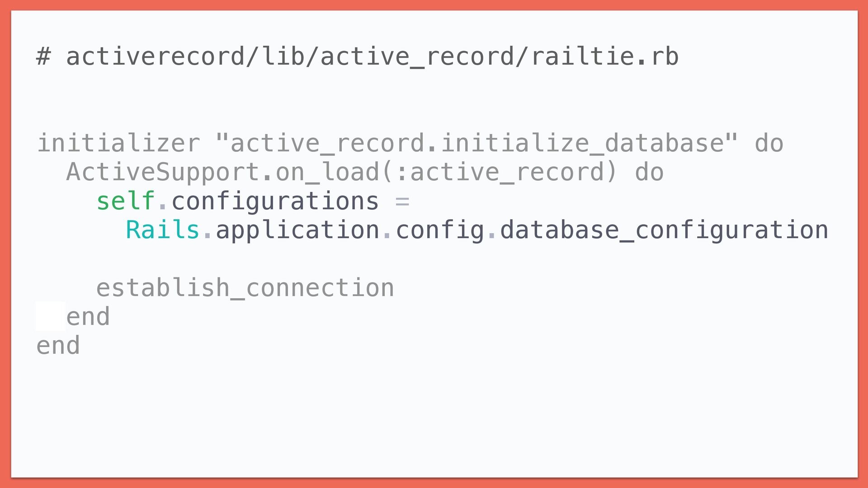Screen dimensions: 868x488
Task: Click the do keyword after on_load call
Action: tap(649, 173)
